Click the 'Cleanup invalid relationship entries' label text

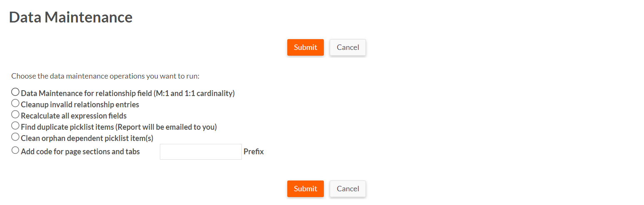pyautogui.click(x=80, y=105)
